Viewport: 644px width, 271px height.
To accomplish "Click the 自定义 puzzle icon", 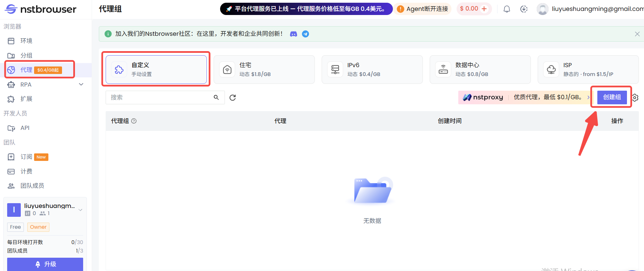I will [x=119, y=70].
